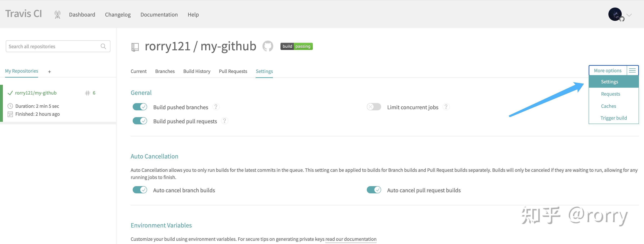Select the Settings tab
The width and height of the screenshot is (644, 244).
tap(264, 71)
